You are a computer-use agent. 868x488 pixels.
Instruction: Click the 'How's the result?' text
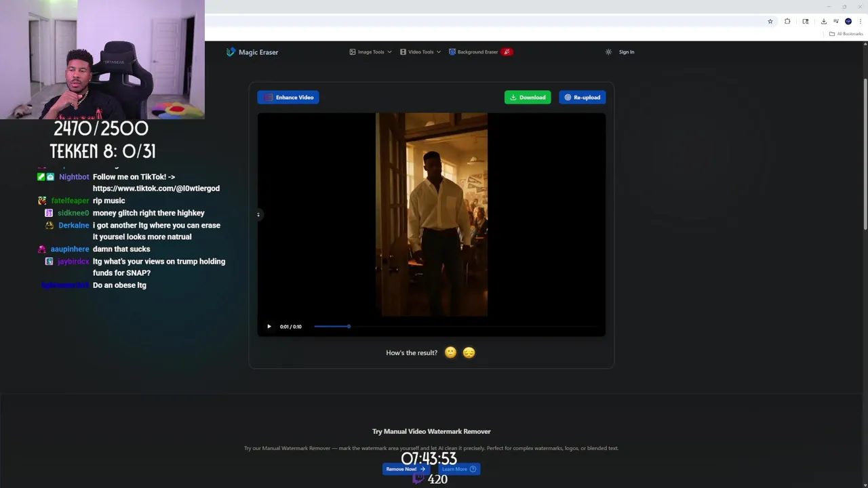[x=412, y=353]
